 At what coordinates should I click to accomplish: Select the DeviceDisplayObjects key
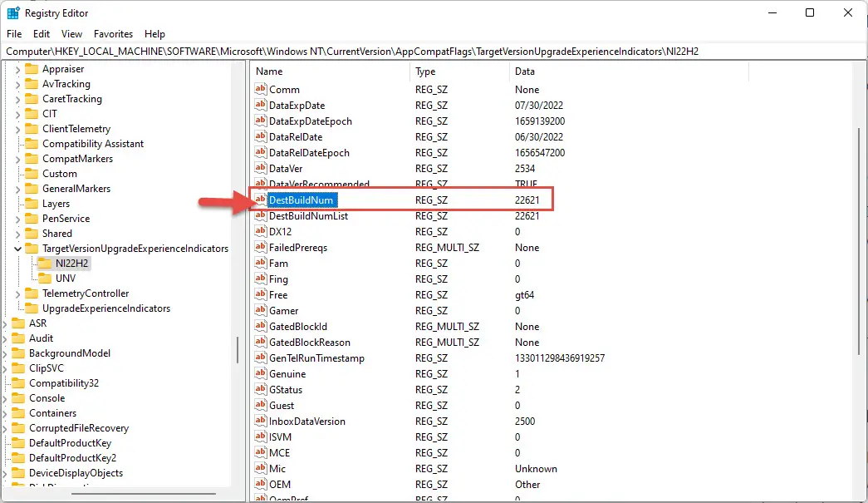[x=76, y=472]
